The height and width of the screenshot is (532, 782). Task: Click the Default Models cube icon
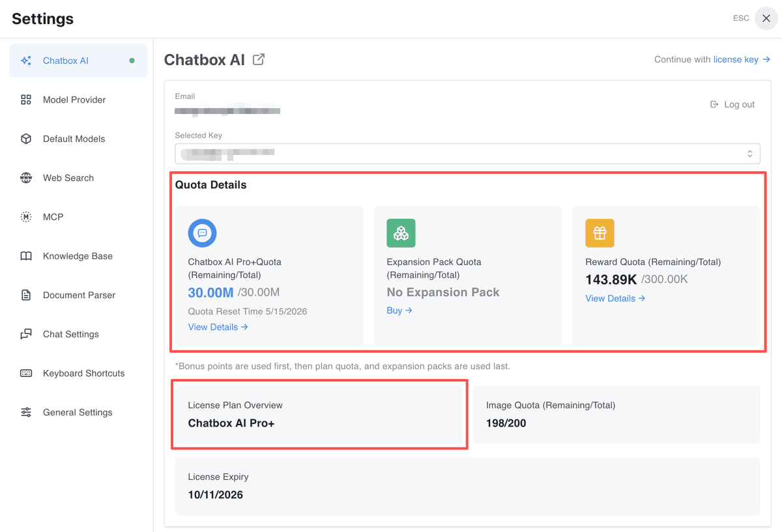click(26, 139)
